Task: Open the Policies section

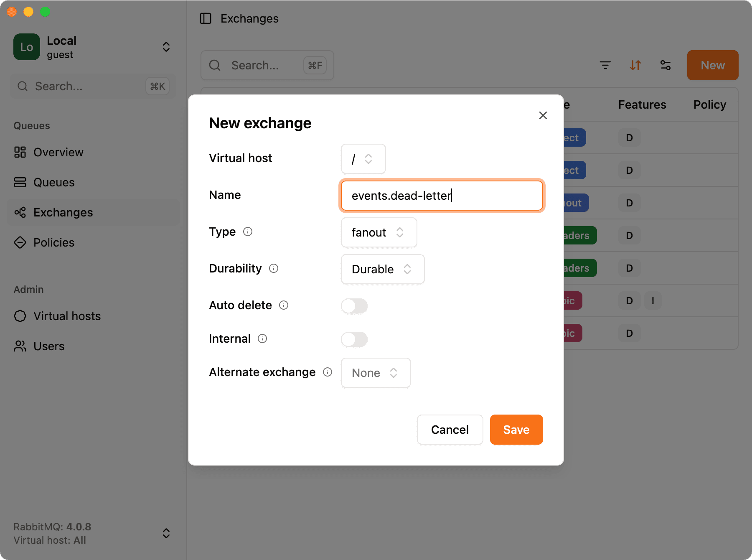Action: 53,242
